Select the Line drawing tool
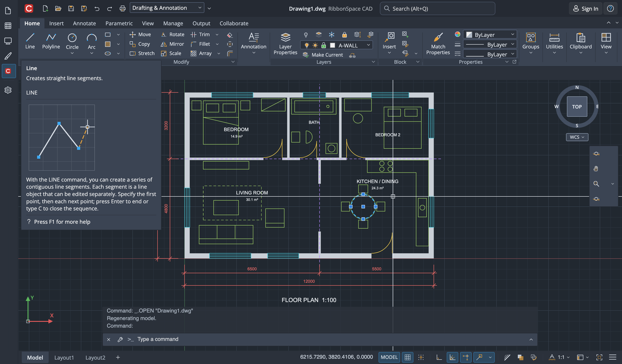Image resolution: width=622 pixels, height=364 pixels. coord(30,41)
